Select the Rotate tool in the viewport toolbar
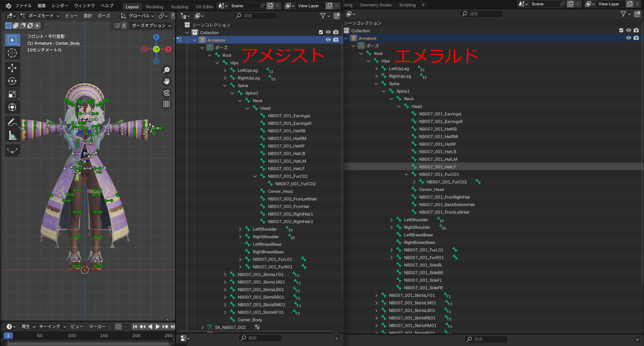 (x=12, y=81)
